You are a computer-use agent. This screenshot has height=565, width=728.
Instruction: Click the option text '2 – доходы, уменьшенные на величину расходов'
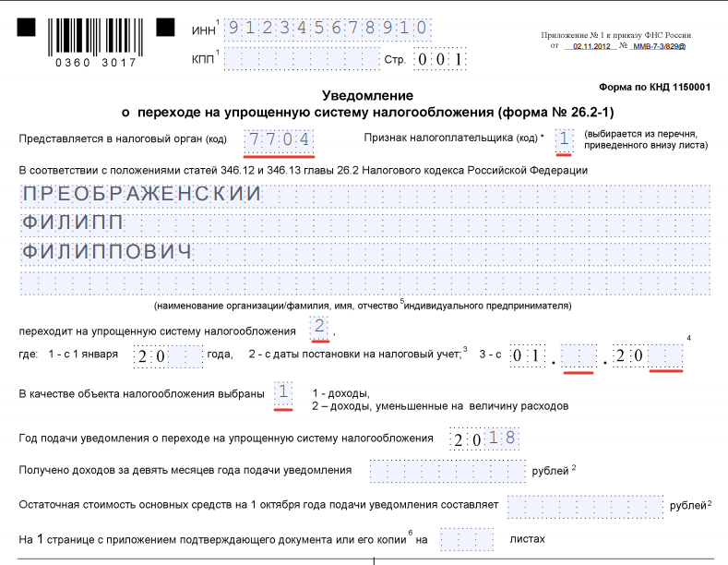tap(440, 406)
